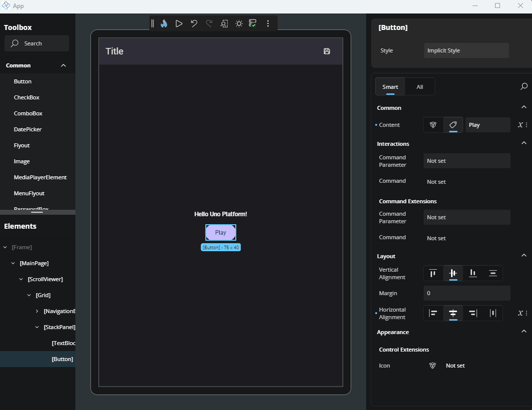Open the overflow three-dots menu in the toolbar
Viewport: 532px width, 410px height.
[x=268, y=23]
